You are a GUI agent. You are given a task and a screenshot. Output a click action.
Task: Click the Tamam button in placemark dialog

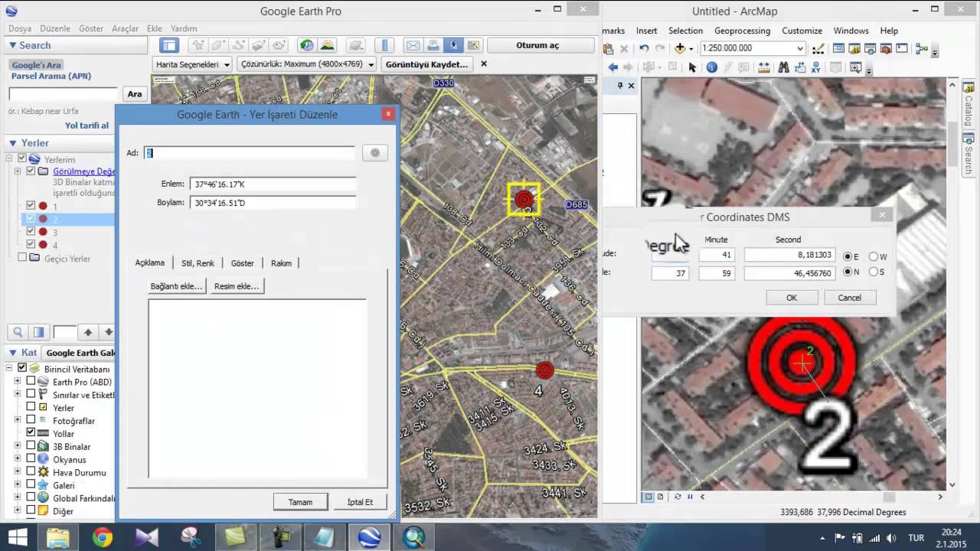(x=300, y=502)
